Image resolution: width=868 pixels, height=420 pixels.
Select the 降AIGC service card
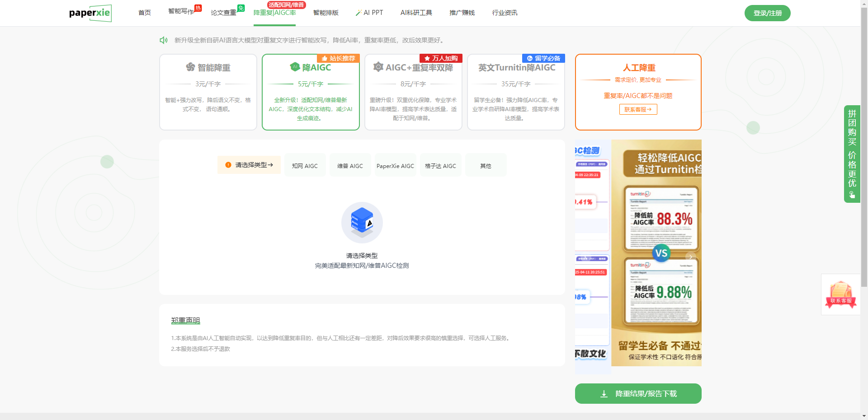click(x=311, y=92)
